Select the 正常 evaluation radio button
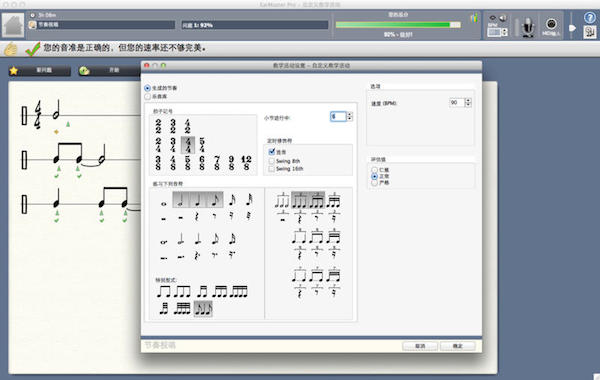The height and width of the screenshot is (380, 600). tap(374, 176)
